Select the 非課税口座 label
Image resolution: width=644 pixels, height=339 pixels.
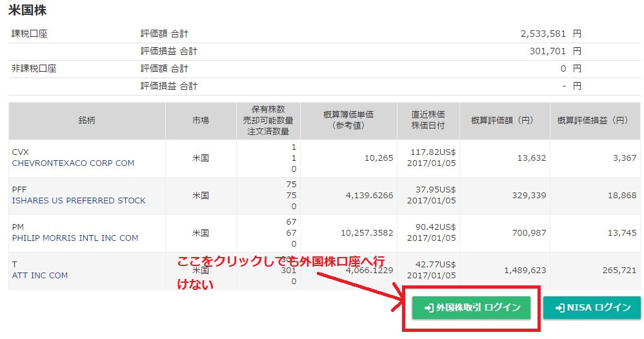click(34, 68)
